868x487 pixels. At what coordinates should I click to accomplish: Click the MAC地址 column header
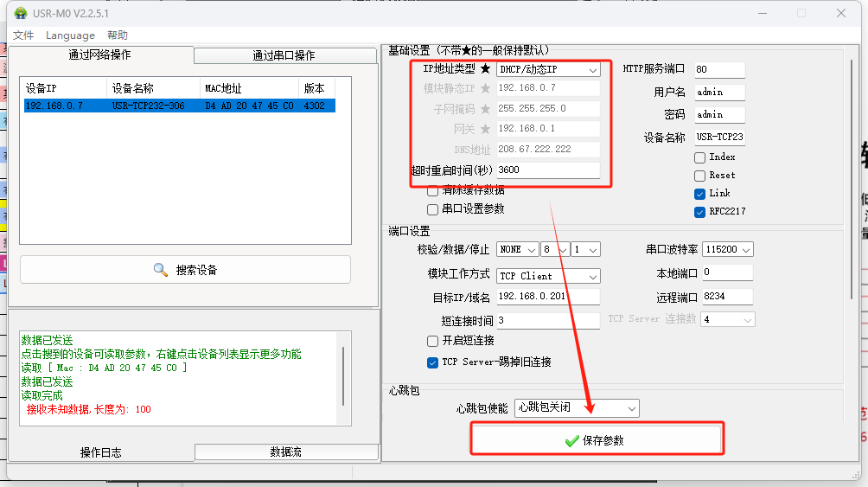click(x=249, y=88)
